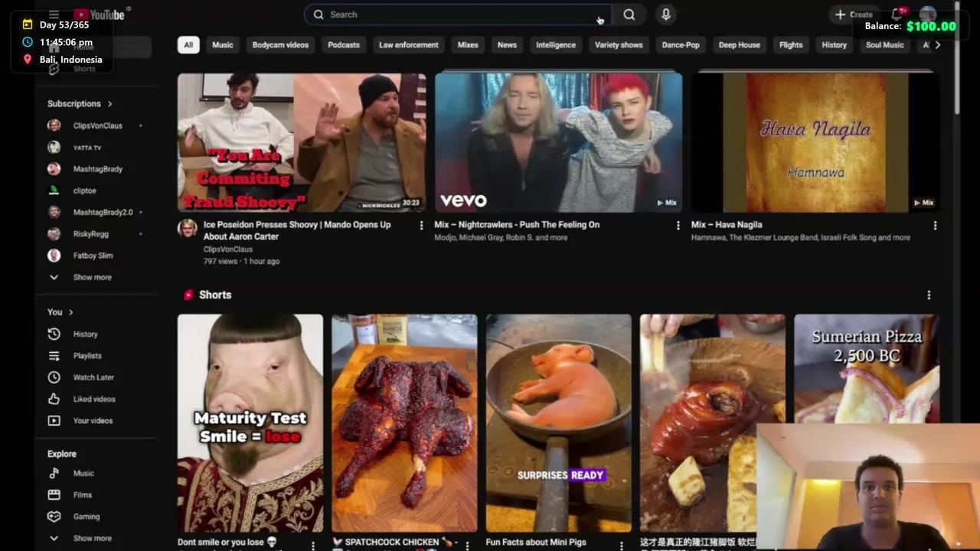Click the Ice Poseidon video title
980x551 pixels.
(x=297, y=230)
